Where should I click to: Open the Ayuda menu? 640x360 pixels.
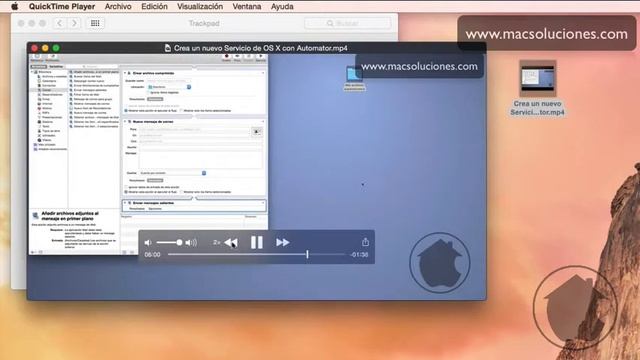click(x=282, y=7)
